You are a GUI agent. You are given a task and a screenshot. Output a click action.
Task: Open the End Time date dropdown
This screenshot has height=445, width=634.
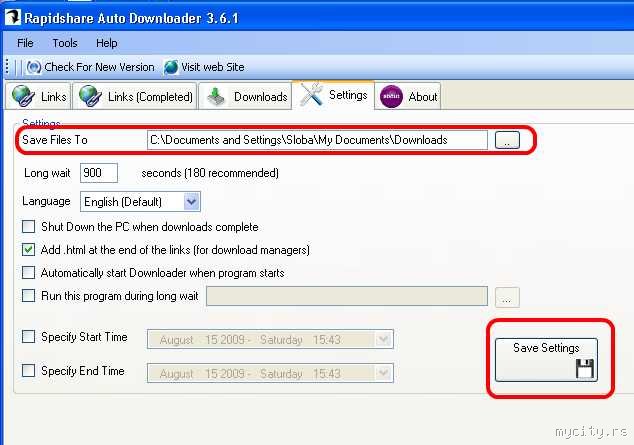click(x=383, y=373)
